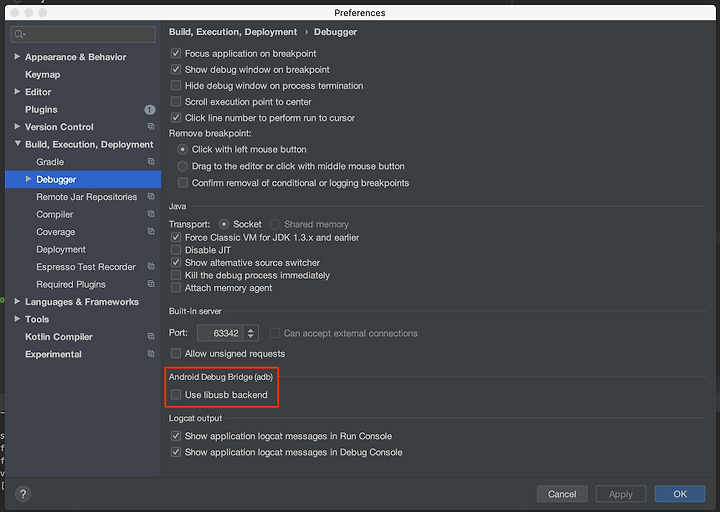The width and height of the screenshot is (720, 512).
Task: Click the Apply button
Action: pyautogui.click(x=621, y=494)
